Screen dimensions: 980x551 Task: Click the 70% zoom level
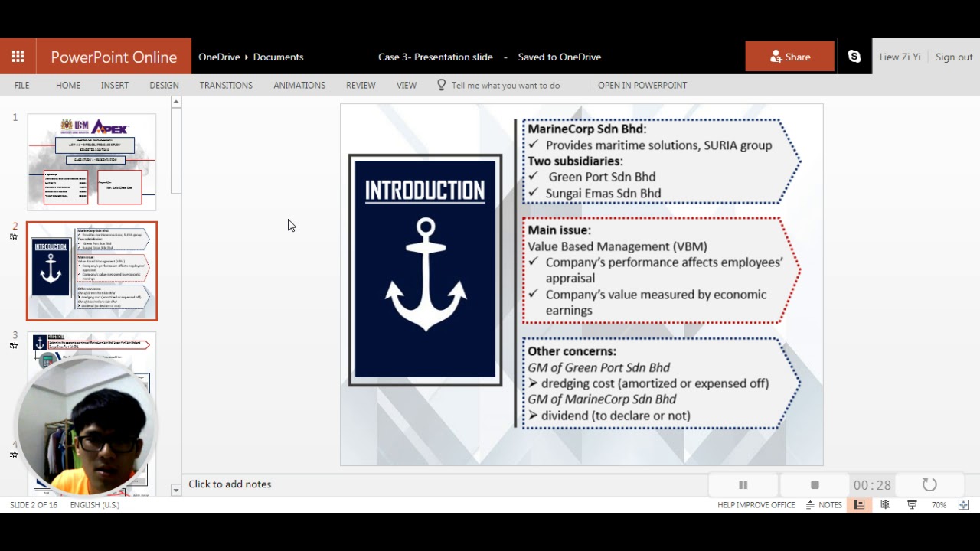[939, 505]
